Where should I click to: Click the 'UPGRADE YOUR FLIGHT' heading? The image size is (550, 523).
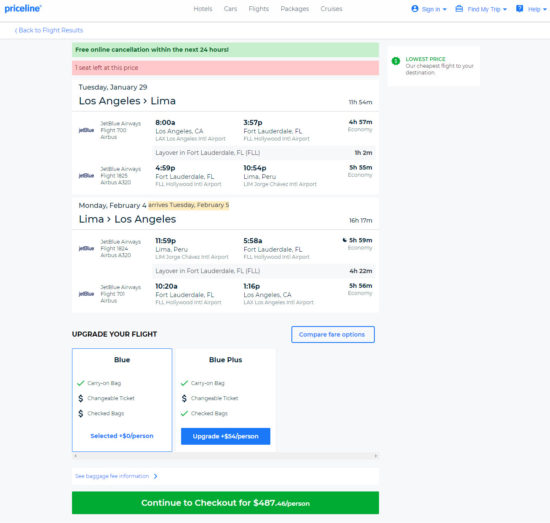114,334
